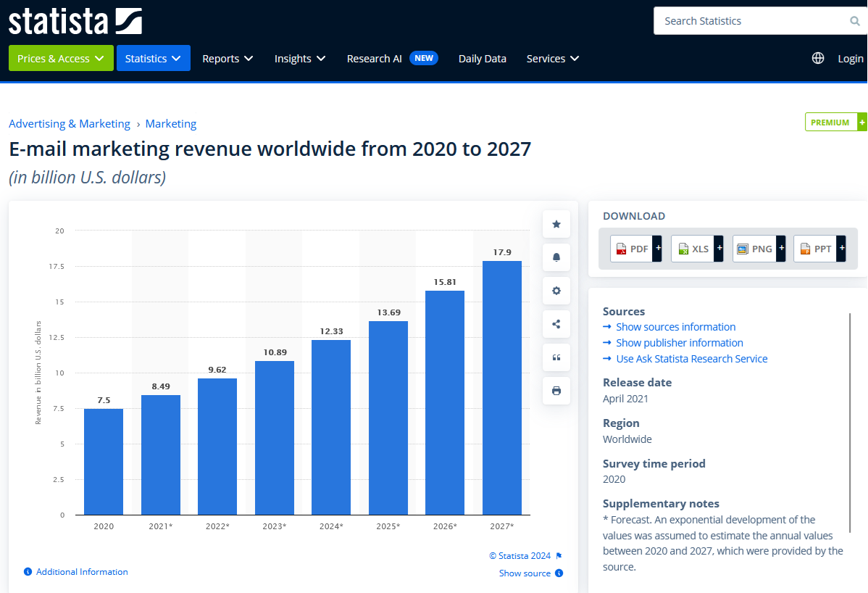The width and height of the screenshot is (868, 593).
Task: Click Show sources information link
Action: (x=675, y=327)
